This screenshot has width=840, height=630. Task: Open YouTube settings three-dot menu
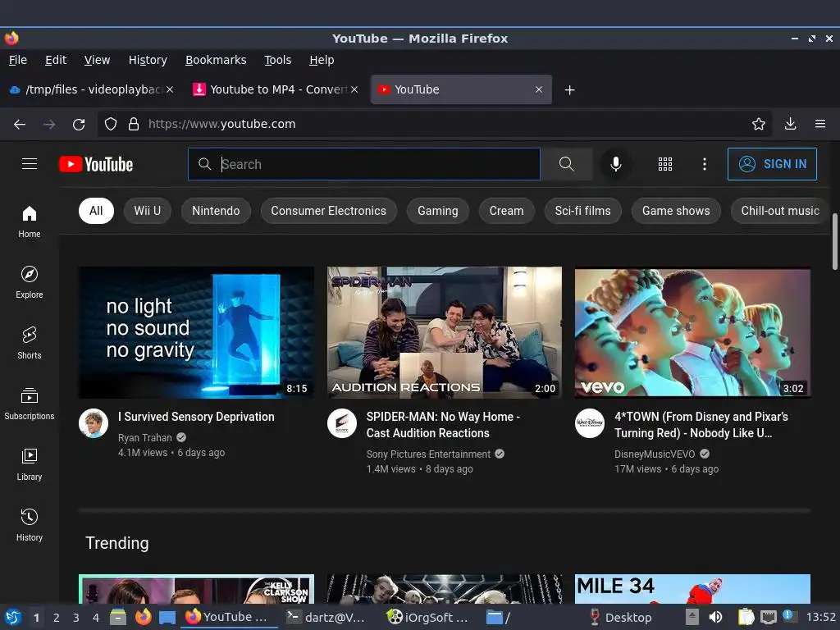pyautogui.click(x=705, y=164)
